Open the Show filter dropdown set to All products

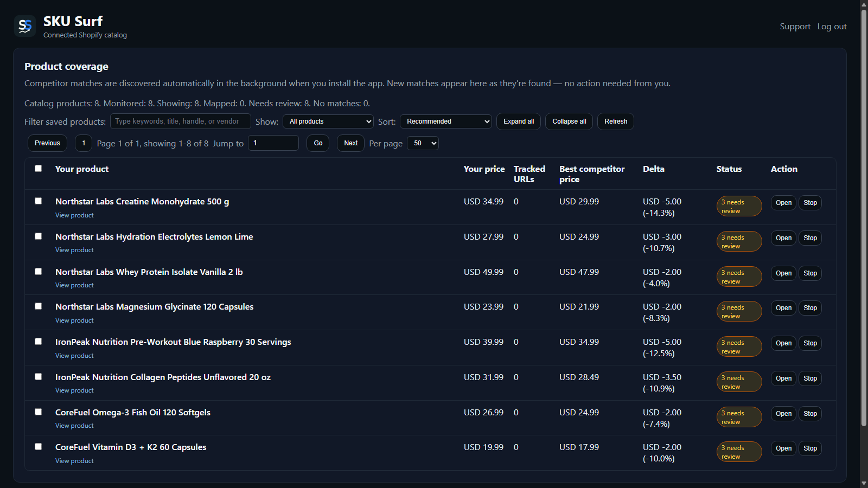point(328,121)
